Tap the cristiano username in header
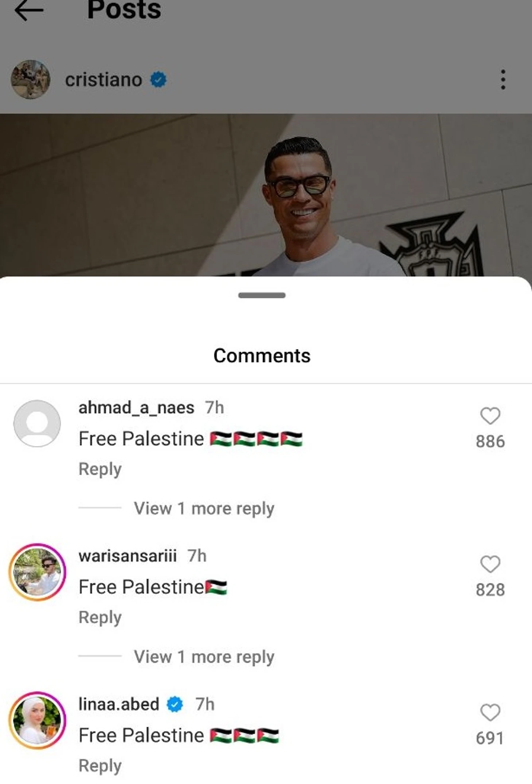The width and height of the screenshot is (532, 784). click(104, 80)
